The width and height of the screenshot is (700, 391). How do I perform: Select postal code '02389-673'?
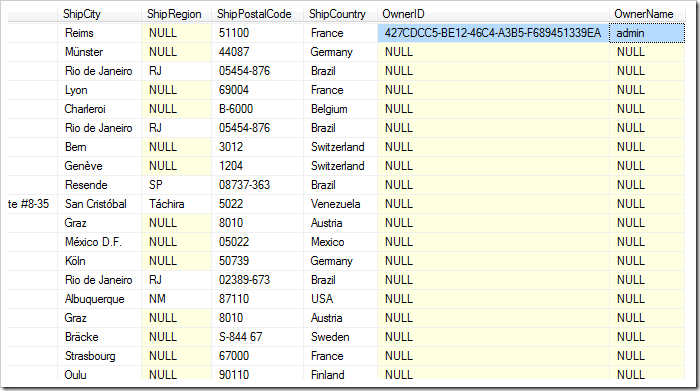click(258, 280)
